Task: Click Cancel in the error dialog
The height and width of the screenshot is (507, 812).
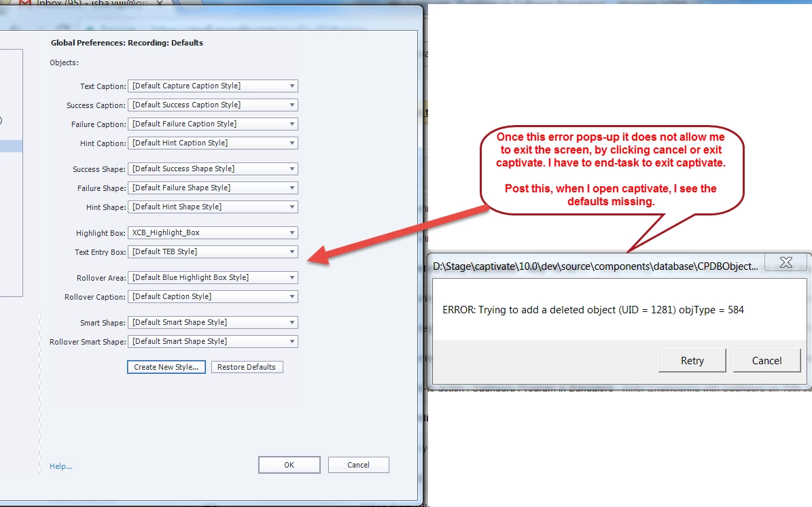Action: 767,360
